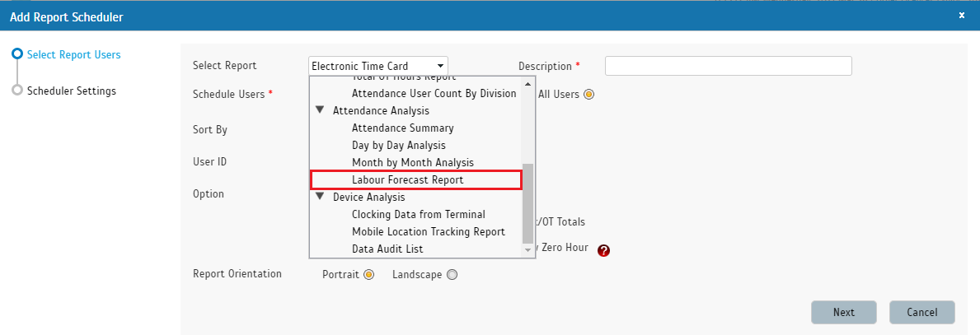The width and height of the screenshot is (980, 335).
Task: Go to Scheduler Settings step
Action: (x=71, y=91)
